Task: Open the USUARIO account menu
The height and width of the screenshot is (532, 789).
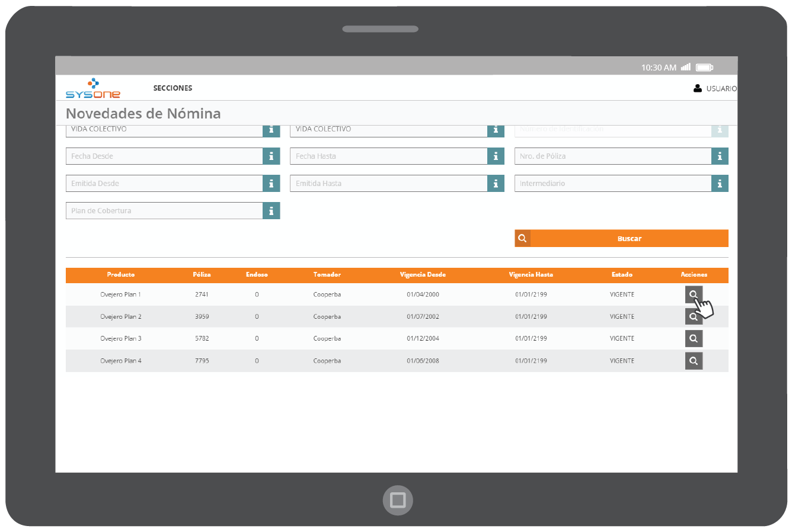Action: [715, 88]
